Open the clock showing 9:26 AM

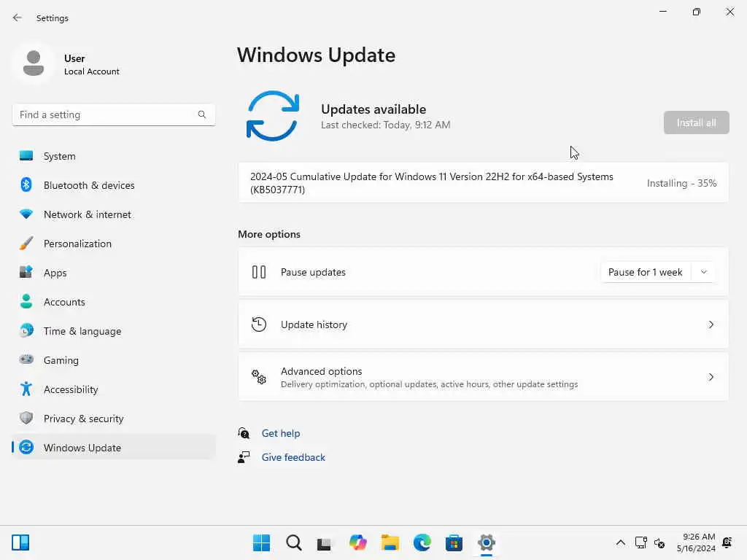coord(696,542)
